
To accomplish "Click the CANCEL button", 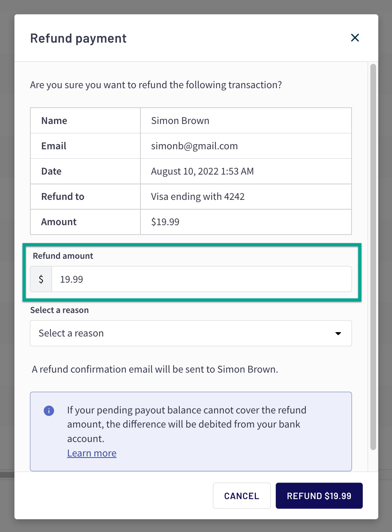I will [241, 496].
